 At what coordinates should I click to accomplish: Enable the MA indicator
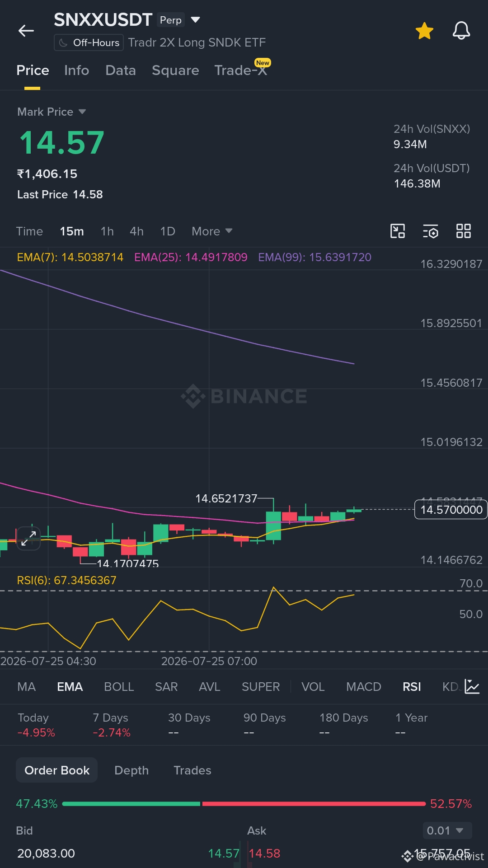(x=26, y=687)
